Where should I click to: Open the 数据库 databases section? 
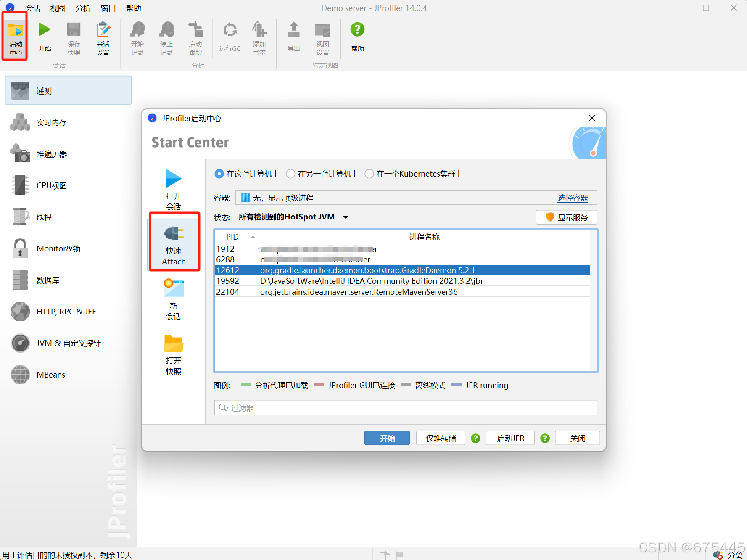pyautogui.click(x=68, y=280)
